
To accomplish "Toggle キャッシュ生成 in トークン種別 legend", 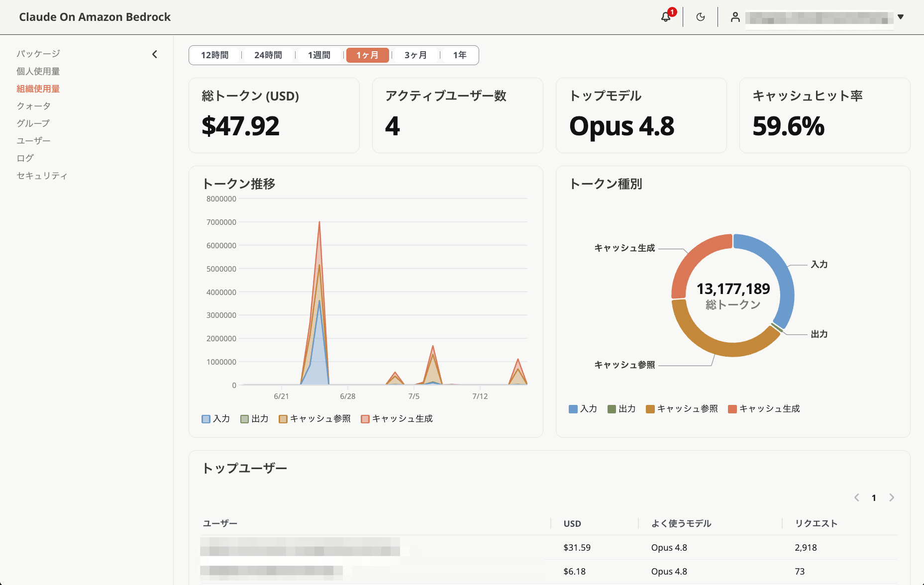I will [x=764, y=409].
